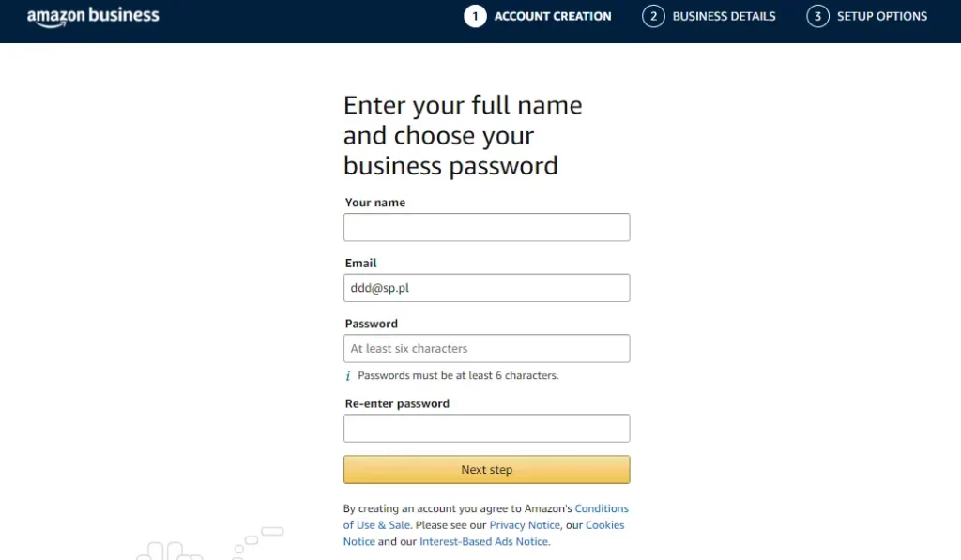Viewport: 961px width, 560px height.
Task: Click the "Email" field label
Action: click(x=361, y=264)
